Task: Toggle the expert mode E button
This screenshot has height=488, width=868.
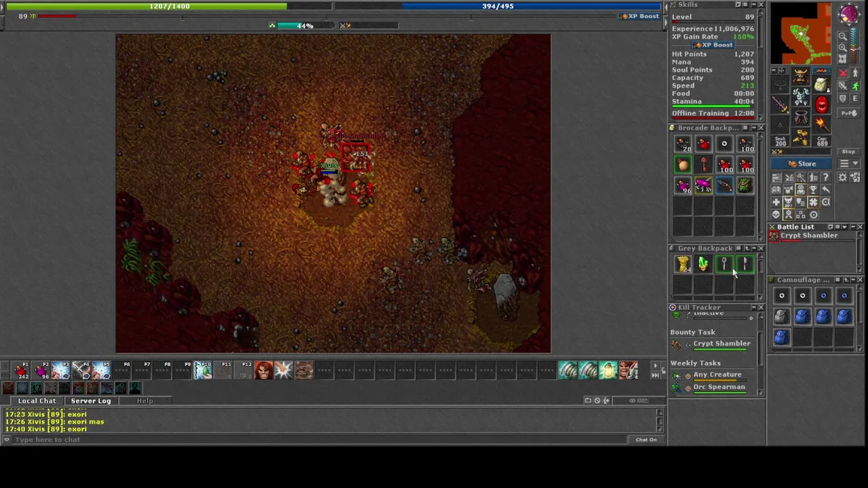Action: coord(855,98)
